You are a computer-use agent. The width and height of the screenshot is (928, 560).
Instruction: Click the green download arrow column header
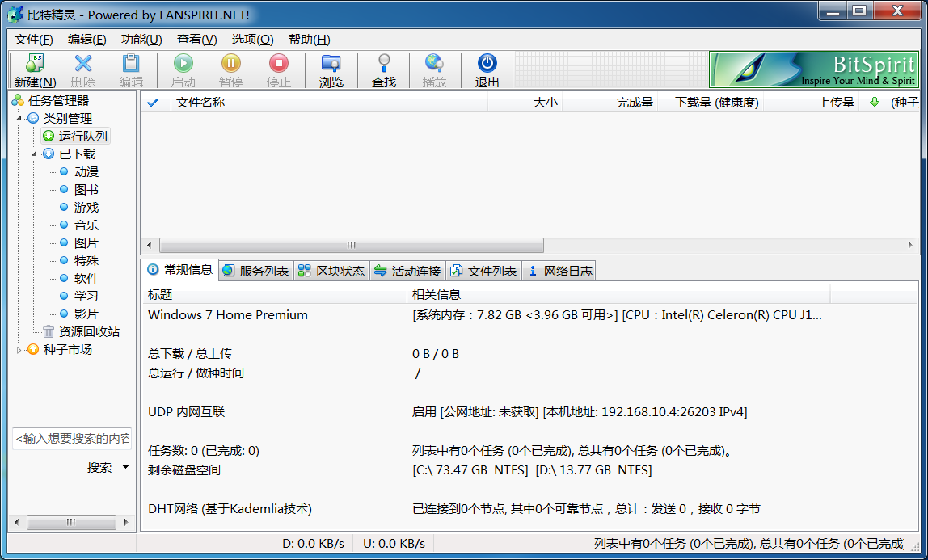tap(873, 103)
